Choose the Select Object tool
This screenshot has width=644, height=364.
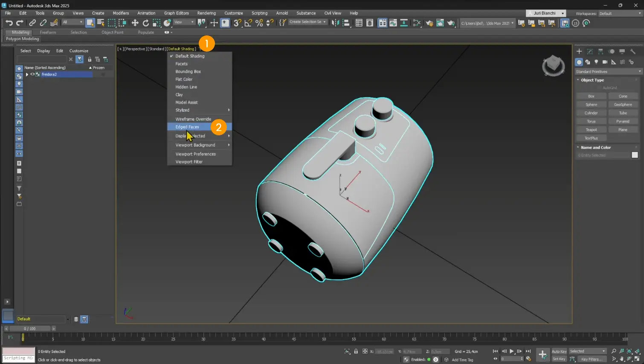click(x=90, y=23)
